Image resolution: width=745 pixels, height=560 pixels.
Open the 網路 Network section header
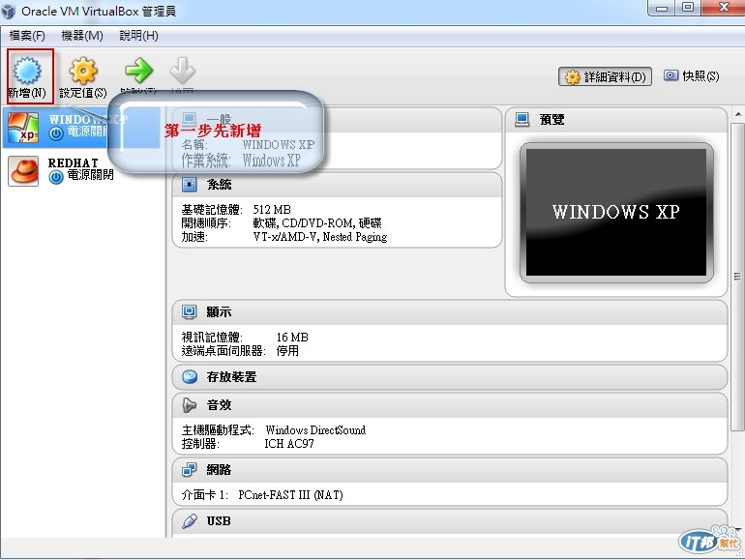(x=450, y=470)
